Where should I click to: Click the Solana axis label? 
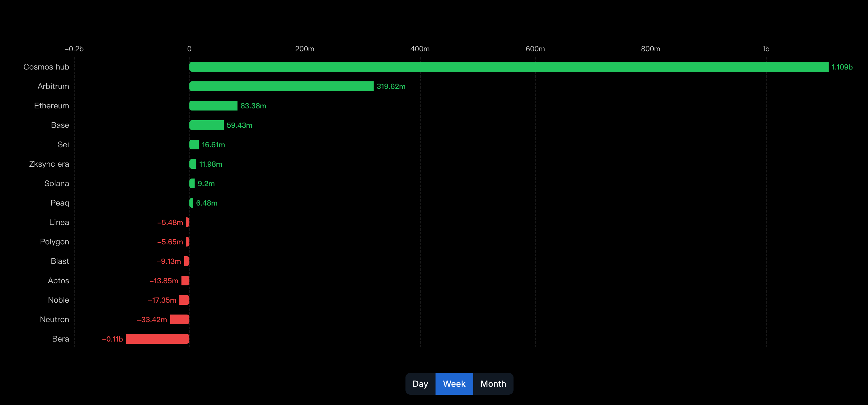(x=57, y=183)
